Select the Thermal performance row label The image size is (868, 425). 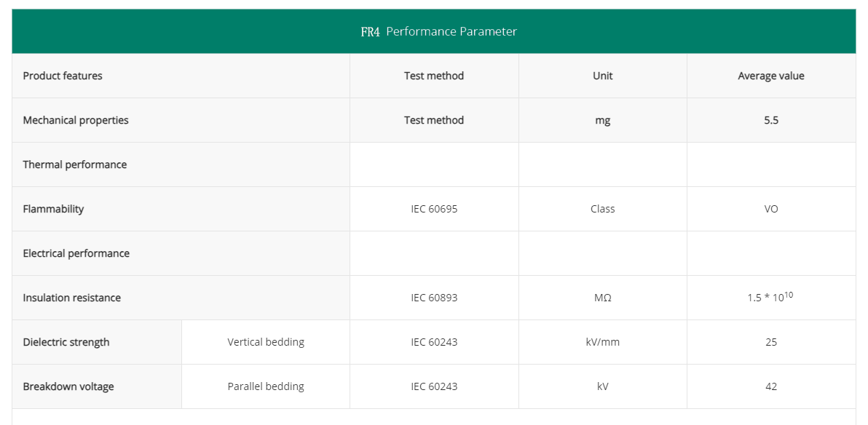pyautogui.click(x=75, y=164)
